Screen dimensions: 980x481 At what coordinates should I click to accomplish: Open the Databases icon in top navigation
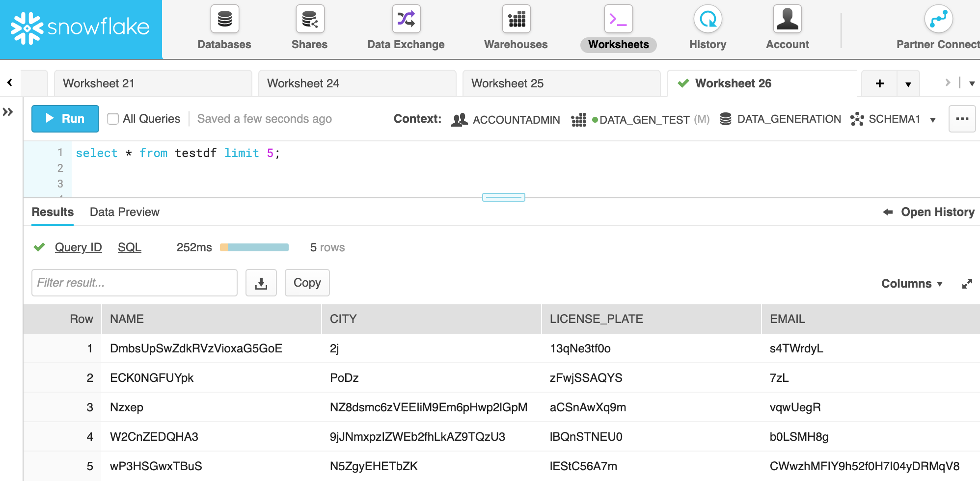[x=224, y=20]
